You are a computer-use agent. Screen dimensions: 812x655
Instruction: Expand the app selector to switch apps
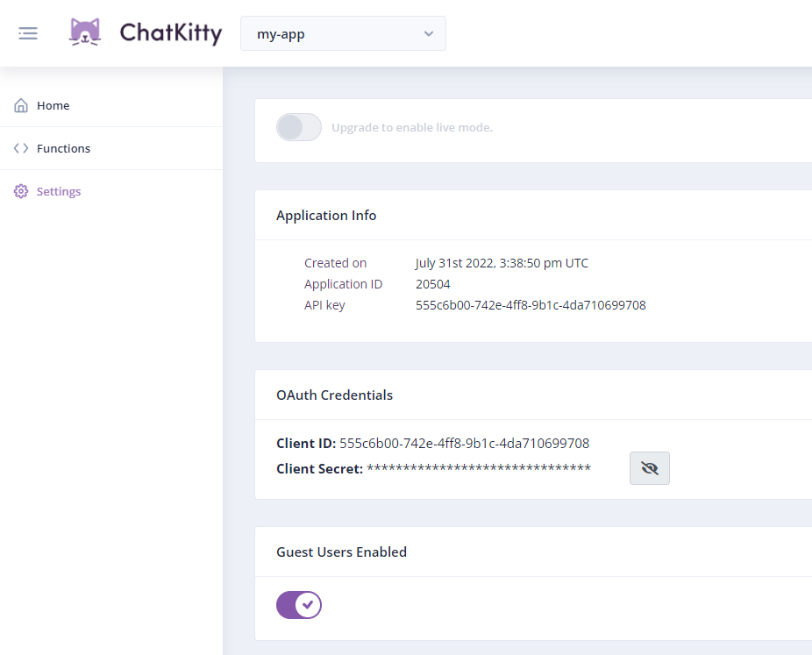343,33
